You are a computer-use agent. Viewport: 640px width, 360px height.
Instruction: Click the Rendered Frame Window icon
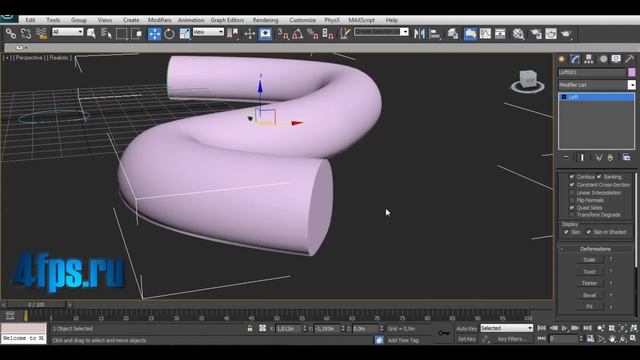click(x=551, y=34)
